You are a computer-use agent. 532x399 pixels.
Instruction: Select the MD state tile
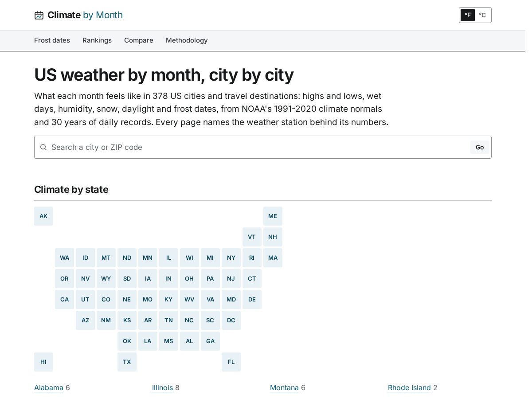pos(231,300)
